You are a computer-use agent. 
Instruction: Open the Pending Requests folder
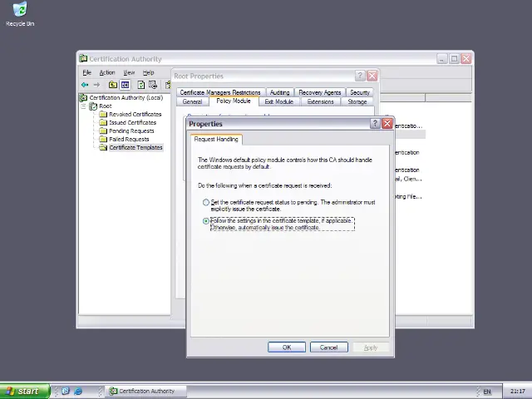[131, 131]
